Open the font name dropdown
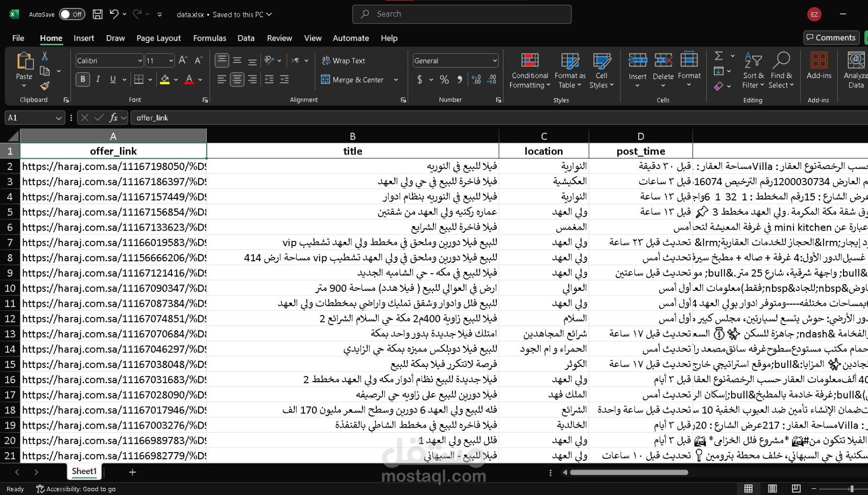868x495 pixels. click(139, 60)
